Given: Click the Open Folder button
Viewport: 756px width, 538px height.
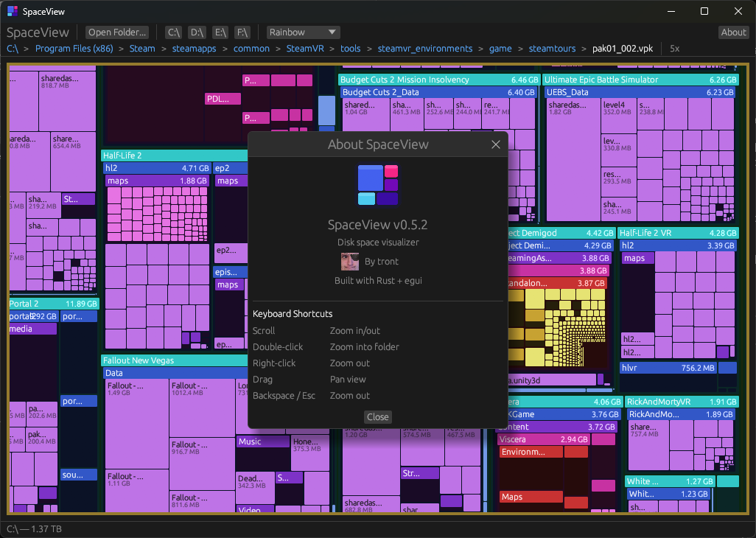Looking at the screenshot, I should click(x=116, y=32).
